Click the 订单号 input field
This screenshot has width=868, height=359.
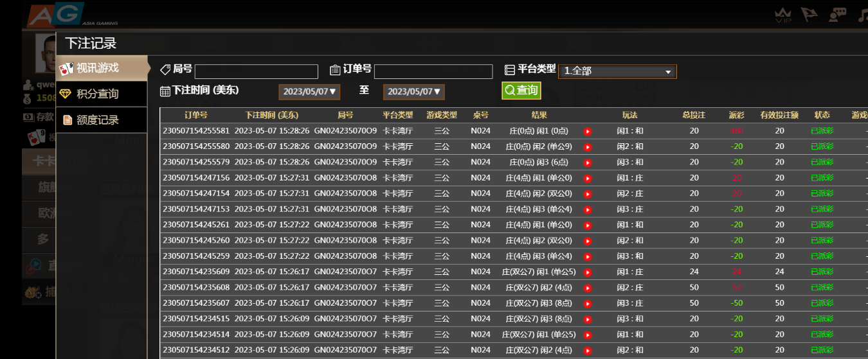pyautogui.click(x=433, y=71)
